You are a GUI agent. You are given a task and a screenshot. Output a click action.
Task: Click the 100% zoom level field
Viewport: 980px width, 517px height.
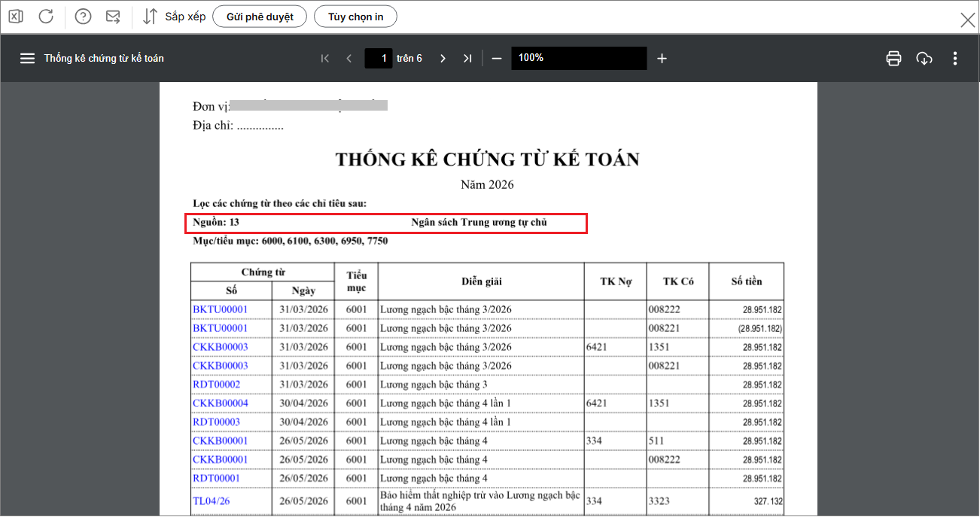point(579,58)
